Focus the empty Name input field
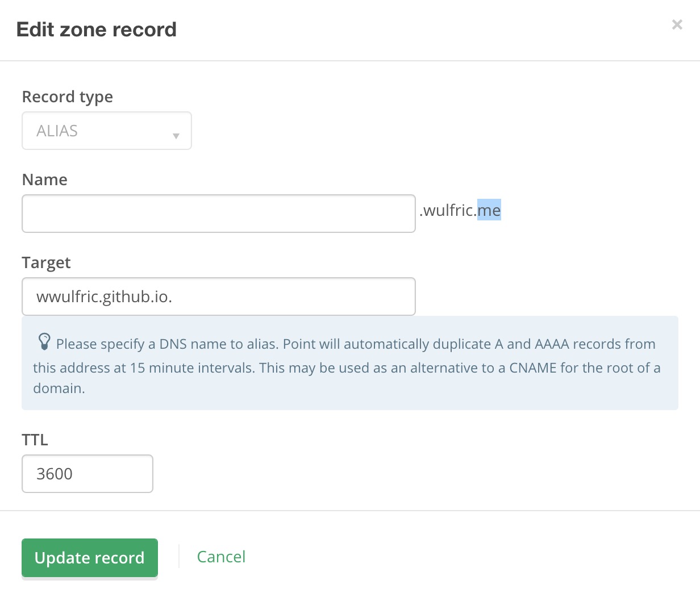This screenshot has height=593, width=700. (x=219, y=214)
